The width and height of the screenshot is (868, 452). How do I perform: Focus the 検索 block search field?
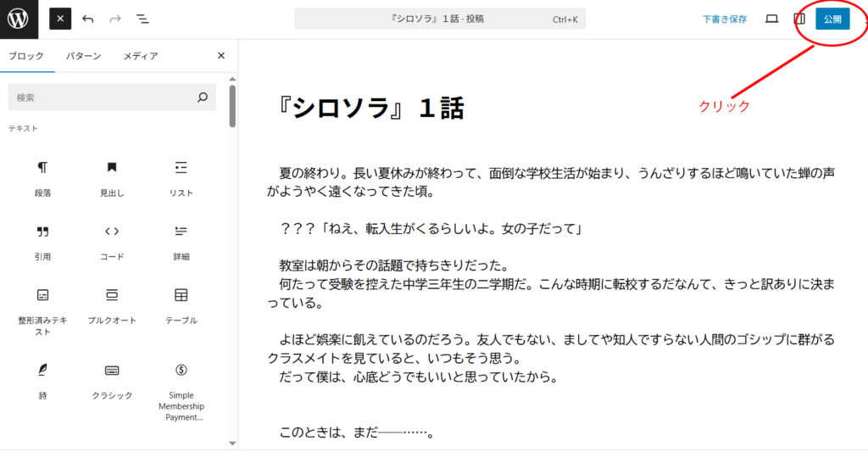click(112, 98)
